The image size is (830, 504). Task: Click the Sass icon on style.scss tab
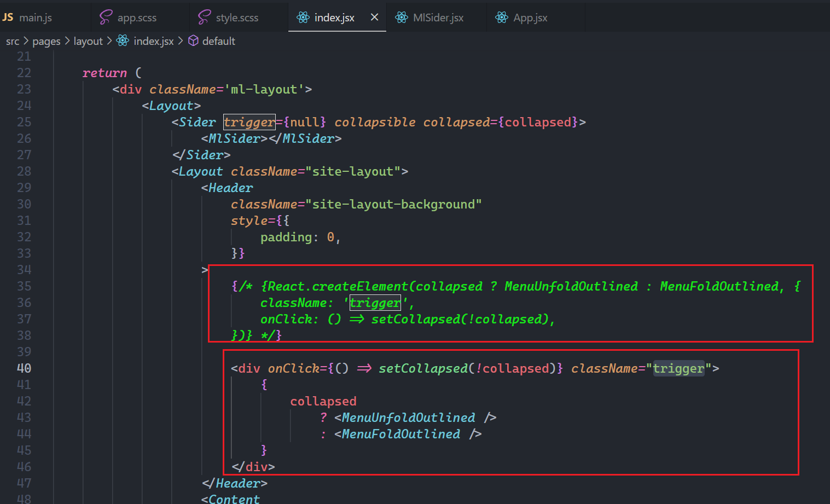coord(204,18)
